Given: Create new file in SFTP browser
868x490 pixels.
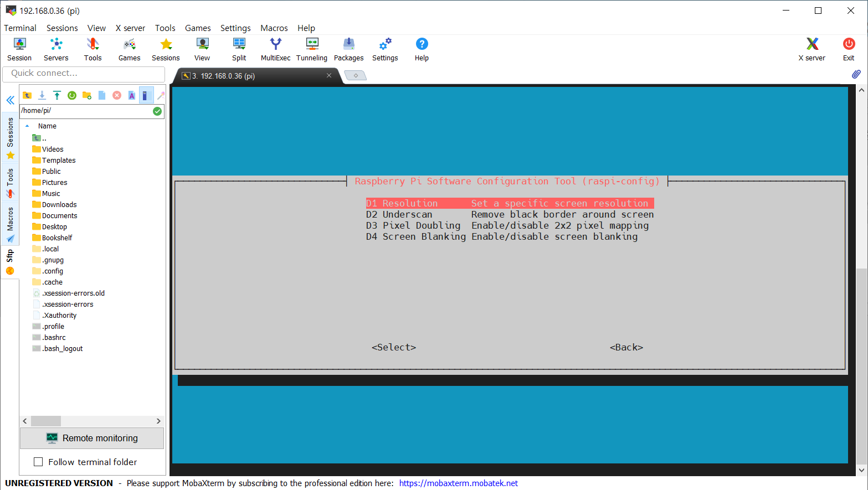Looking at the screenshot, I should pos(102,95).
